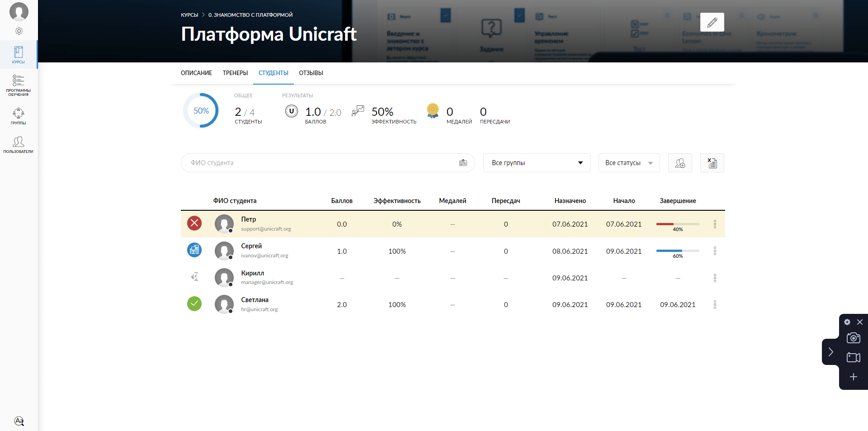Switch to the ОТЗЫВЫ tab
Image resolution: width=868 pixels, height=431 pixels.
tap(311, 73)
